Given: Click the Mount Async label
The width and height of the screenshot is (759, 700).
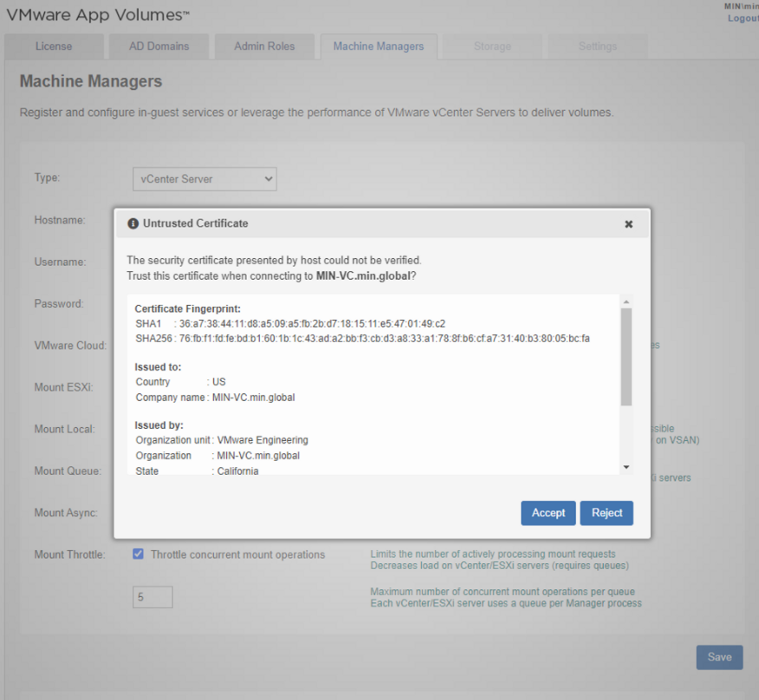Looking at the screenshot, I should click(66, 513).
